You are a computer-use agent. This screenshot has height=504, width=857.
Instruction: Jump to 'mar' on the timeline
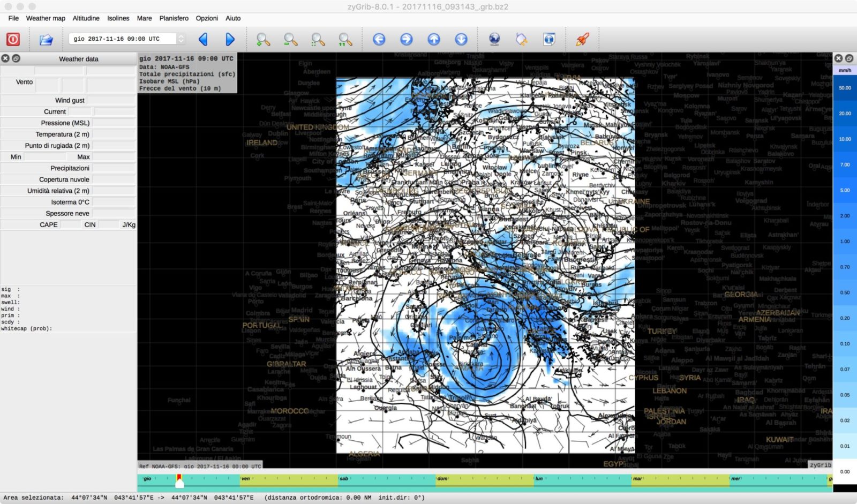coord(637,479)
